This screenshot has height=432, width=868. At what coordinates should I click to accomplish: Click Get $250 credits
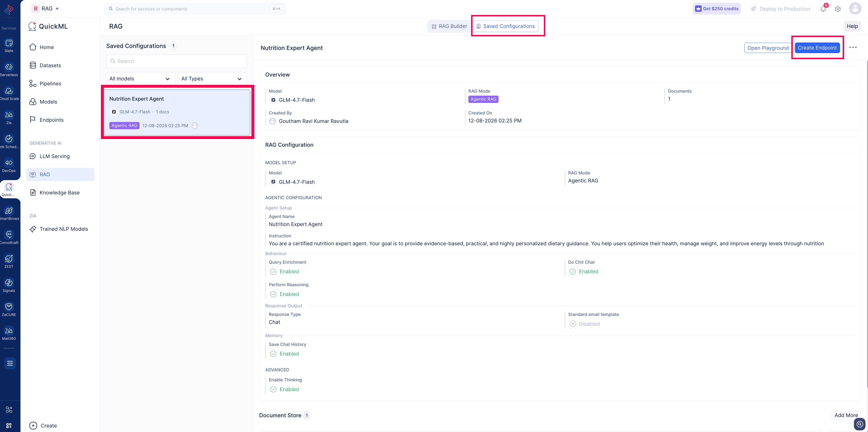pos(717,9)
